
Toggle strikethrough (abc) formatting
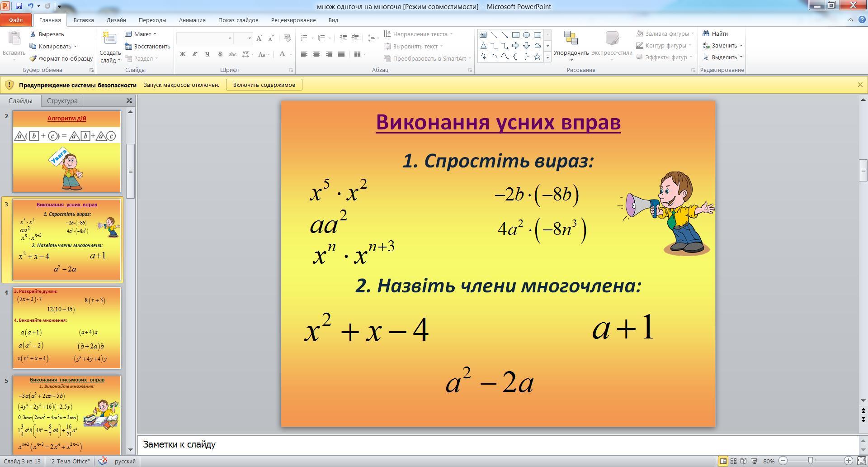233,54
